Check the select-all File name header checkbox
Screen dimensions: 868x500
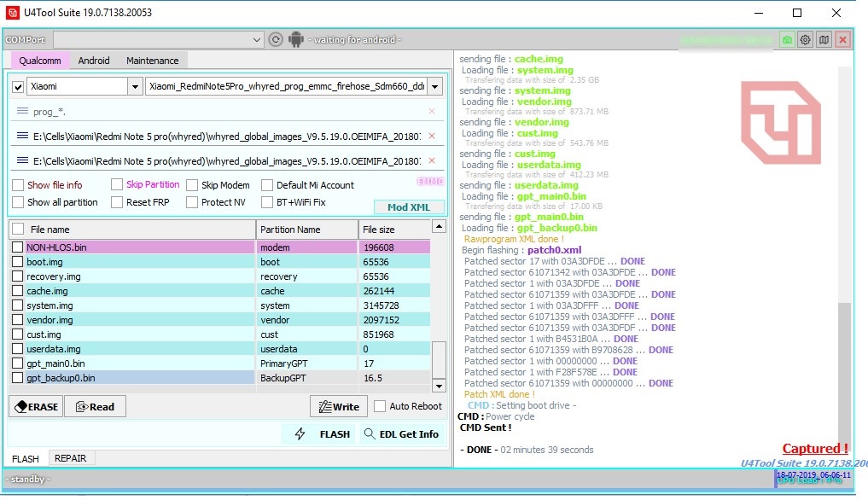[x=18, y=229]
